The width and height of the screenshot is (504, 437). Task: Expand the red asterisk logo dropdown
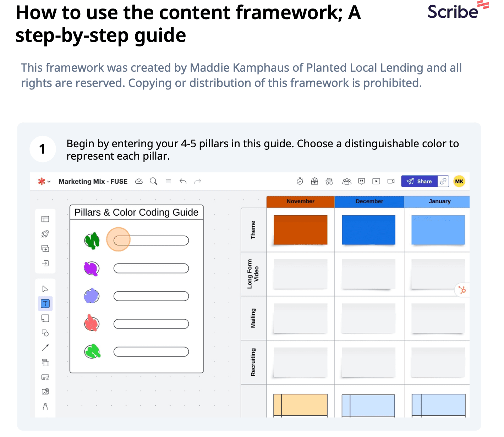coord(44,181)
